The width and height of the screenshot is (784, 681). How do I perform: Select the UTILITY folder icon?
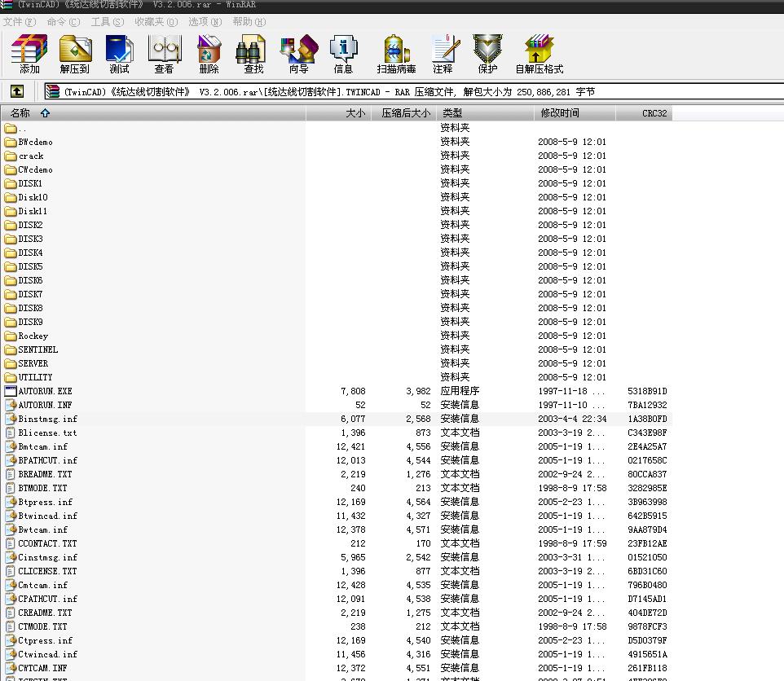pyautogui.click(x=11, y=377)
